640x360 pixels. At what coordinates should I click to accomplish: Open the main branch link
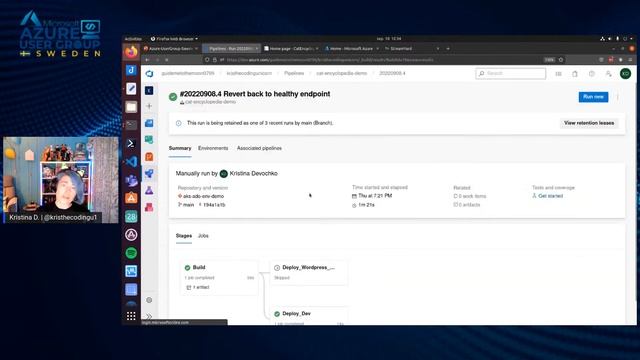point(186,205)
